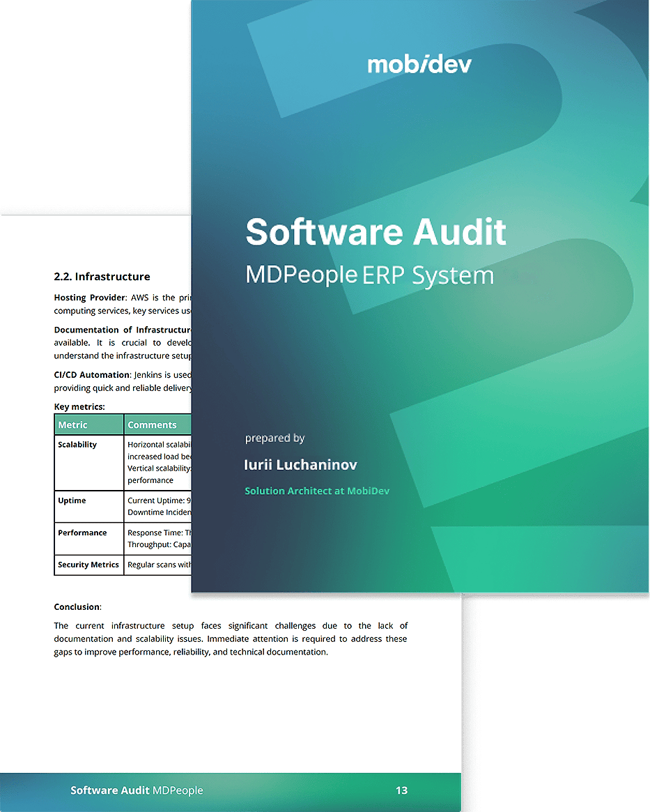
Task: Click the 'Conclusion:' heading
Action: coord(77,606)
